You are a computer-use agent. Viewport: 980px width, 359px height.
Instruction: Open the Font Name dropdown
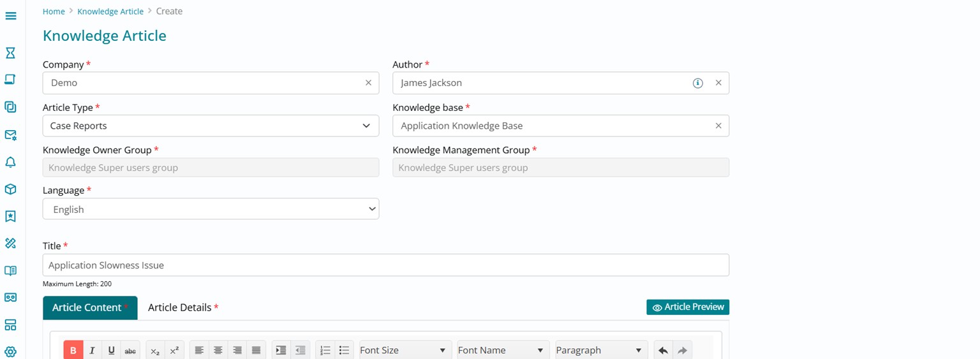503,350
